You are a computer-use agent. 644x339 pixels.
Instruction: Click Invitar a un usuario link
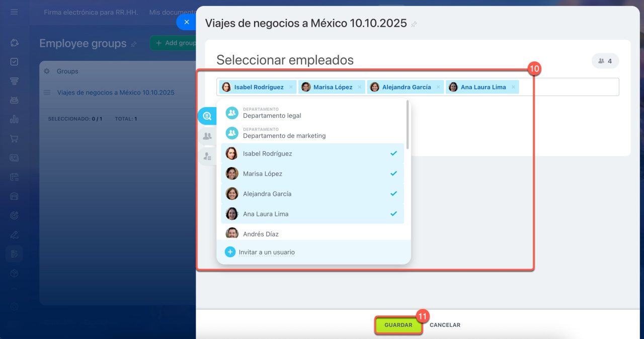266,252
